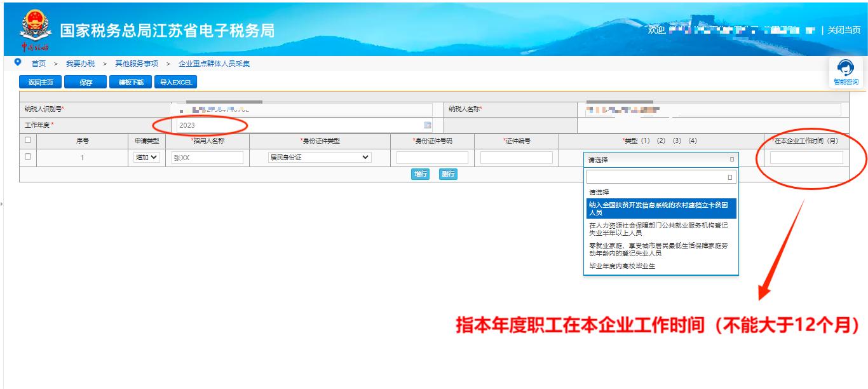Screen dimensions: 868x389
Task: Click 关闭当页 link in header
Action: pos(844,30)
